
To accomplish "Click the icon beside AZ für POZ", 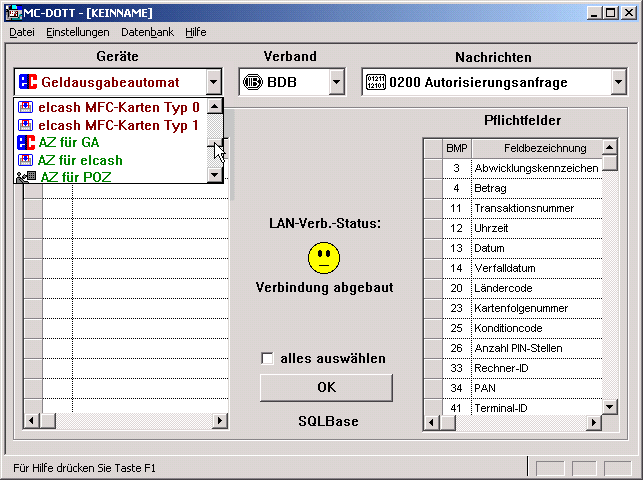I will click(x=26, y=177).
